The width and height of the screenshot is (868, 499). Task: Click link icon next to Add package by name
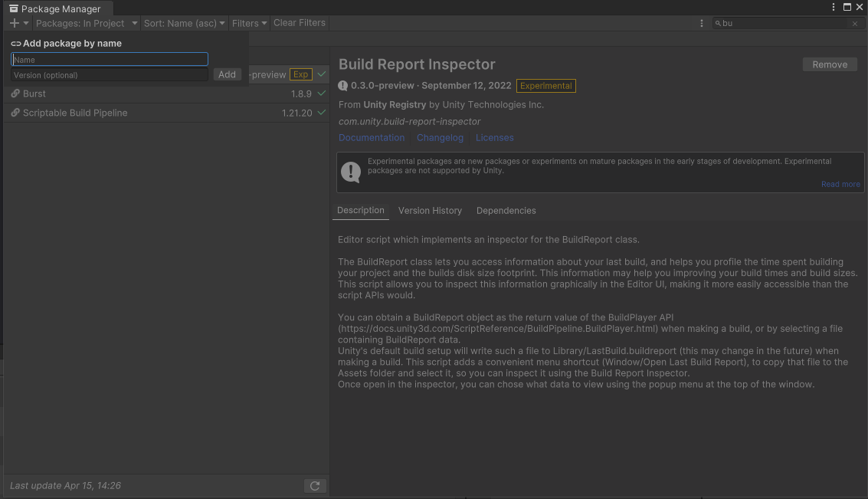click(16, 43)
